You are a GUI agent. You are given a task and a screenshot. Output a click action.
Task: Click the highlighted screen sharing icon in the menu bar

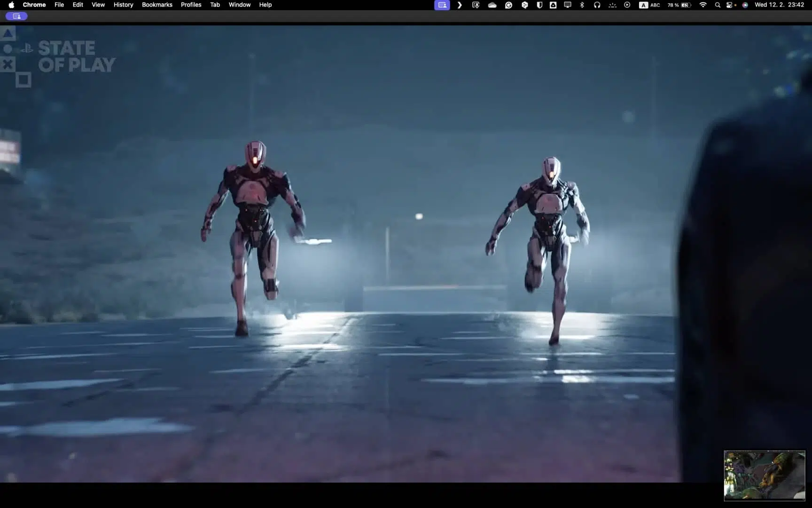pos(442,5)
